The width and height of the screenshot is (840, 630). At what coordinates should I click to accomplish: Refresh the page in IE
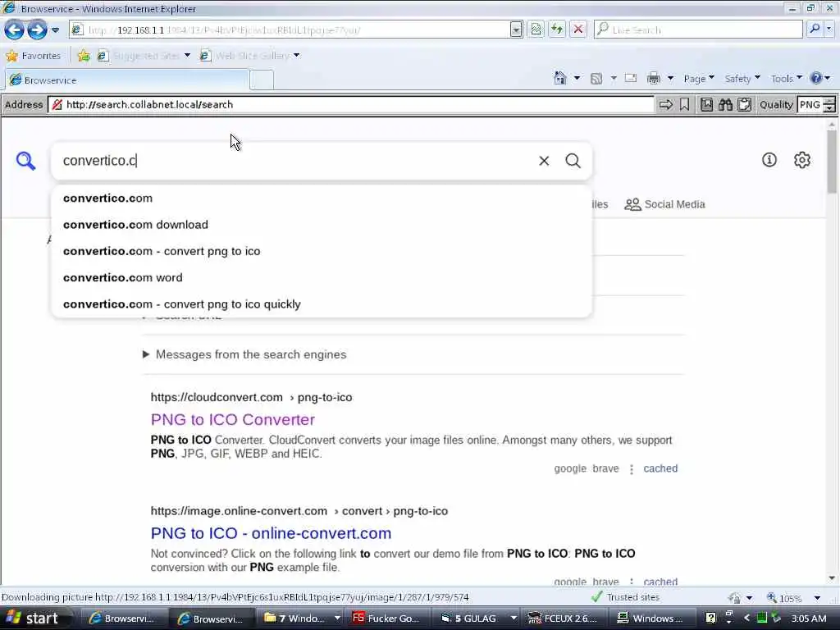pyautogui.click(x=557, y=30)
